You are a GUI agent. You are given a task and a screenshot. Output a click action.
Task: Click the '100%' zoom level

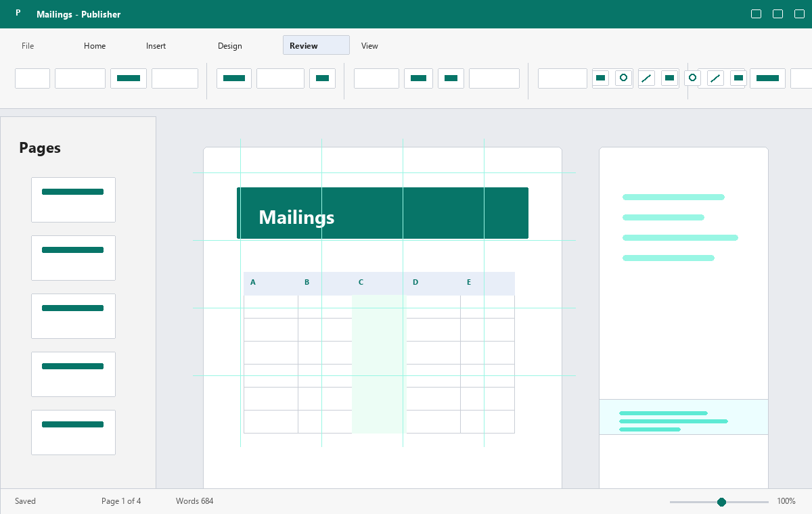[786, 501]
